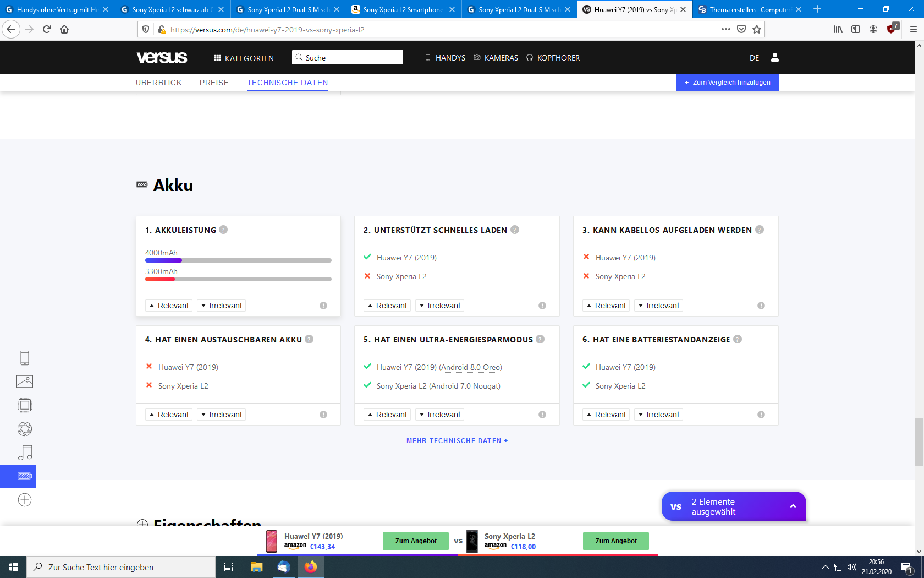The image size is (924, 578).
Task: Vote Irrelevant on Akkuleistung card
Action: 221,306
